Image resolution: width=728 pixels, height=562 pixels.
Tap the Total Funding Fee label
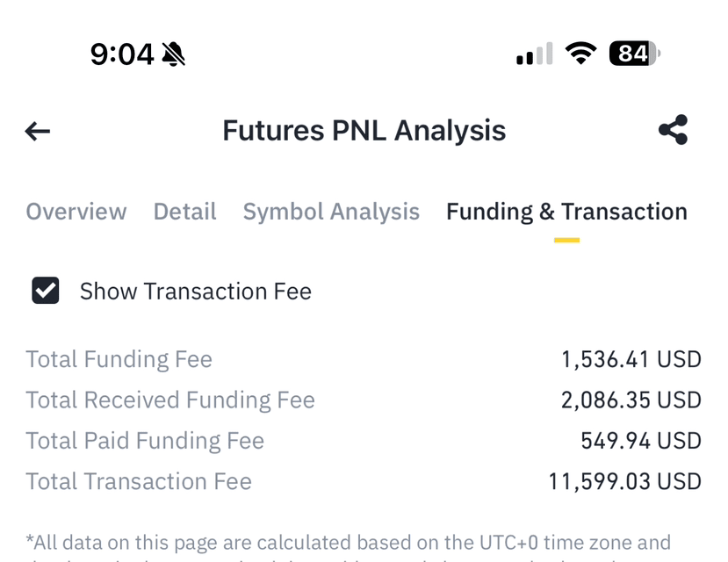coord(119,360)
